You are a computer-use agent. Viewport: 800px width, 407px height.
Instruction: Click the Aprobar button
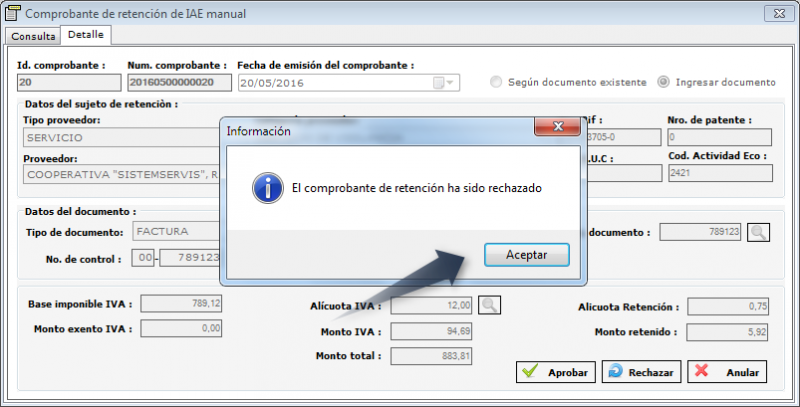coord(556,372)
